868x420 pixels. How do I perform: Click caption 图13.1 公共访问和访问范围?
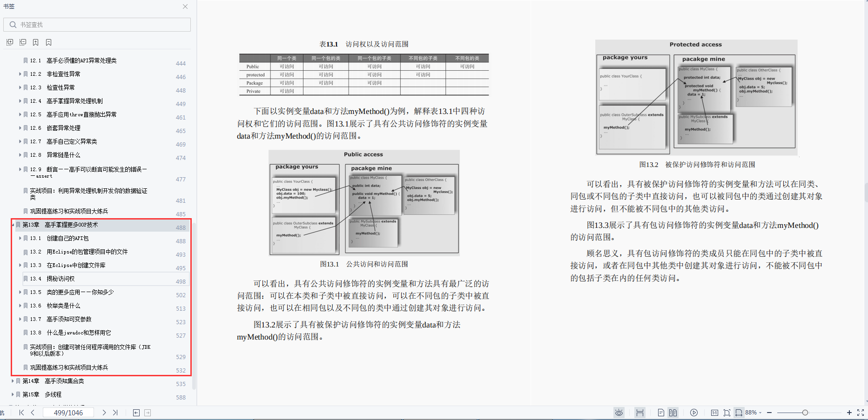[x=364, y=264]
